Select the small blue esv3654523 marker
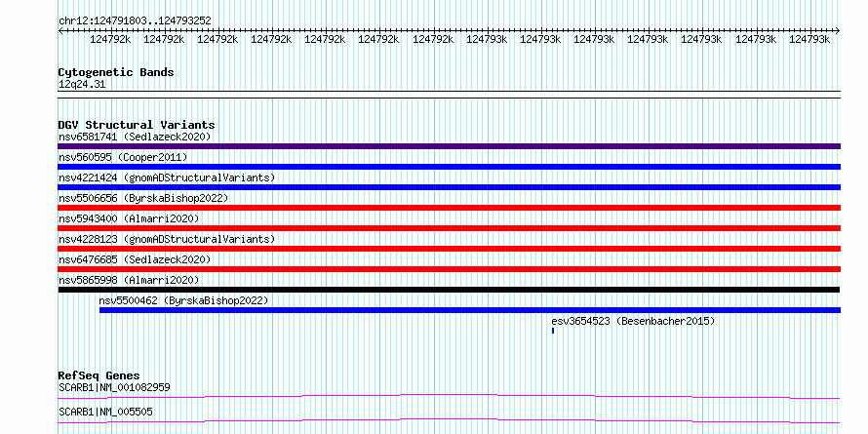 click(x=552, y=331)
